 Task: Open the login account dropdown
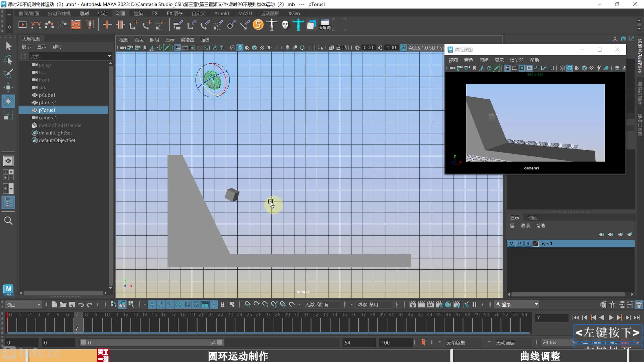pos(517,305)
